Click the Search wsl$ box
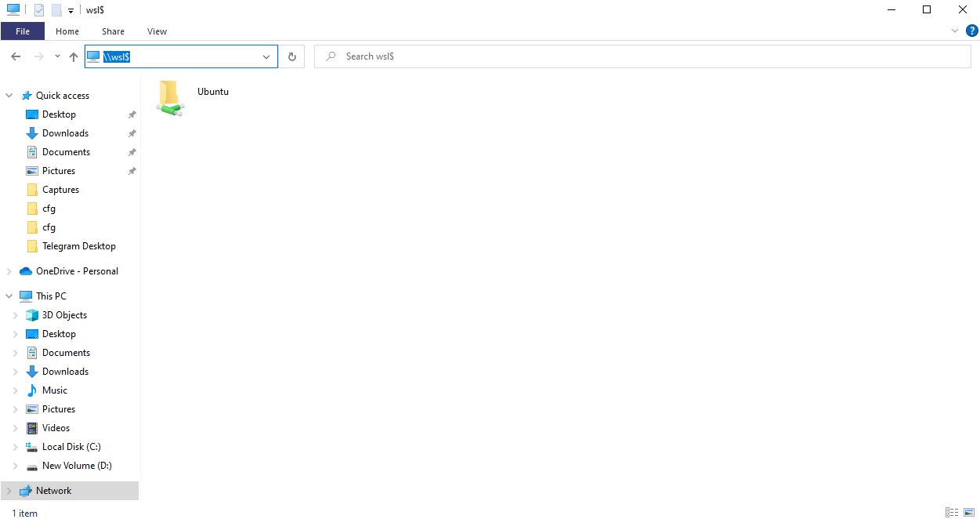Screen dimensions: 980x519 point(642,56)
